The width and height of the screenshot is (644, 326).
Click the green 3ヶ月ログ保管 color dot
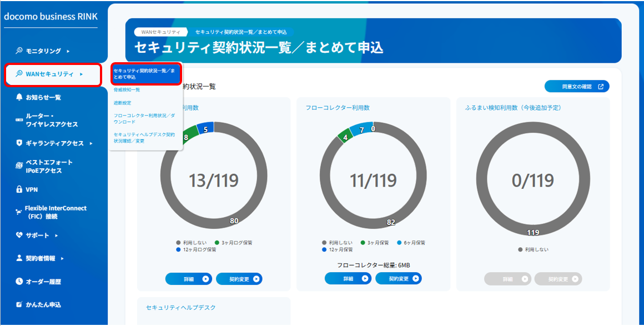(x=216, y=242)
